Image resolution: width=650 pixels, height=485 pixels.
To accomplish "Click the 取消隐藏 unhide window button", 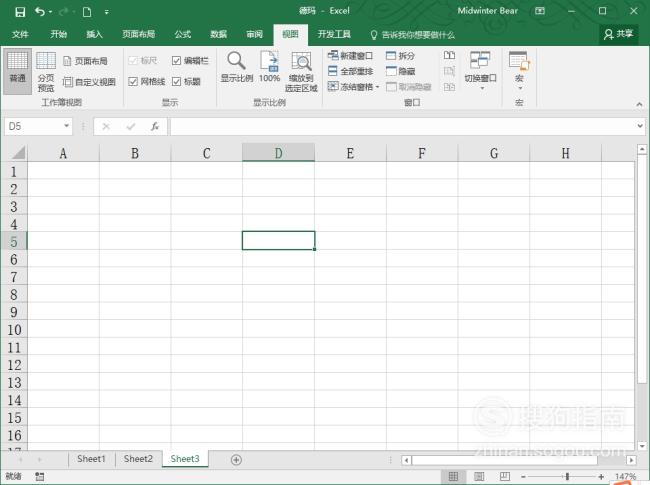I will [409, 87].
